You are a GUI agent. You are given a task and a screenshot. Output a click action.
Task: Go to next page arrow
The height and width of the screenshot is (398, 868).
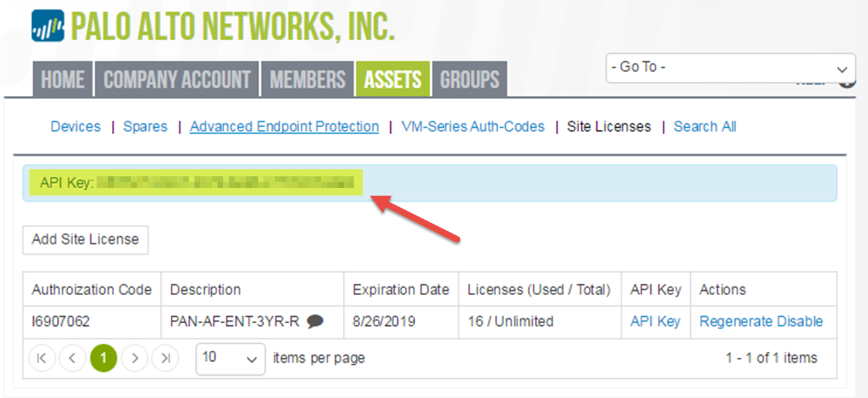tap(134, 358)
